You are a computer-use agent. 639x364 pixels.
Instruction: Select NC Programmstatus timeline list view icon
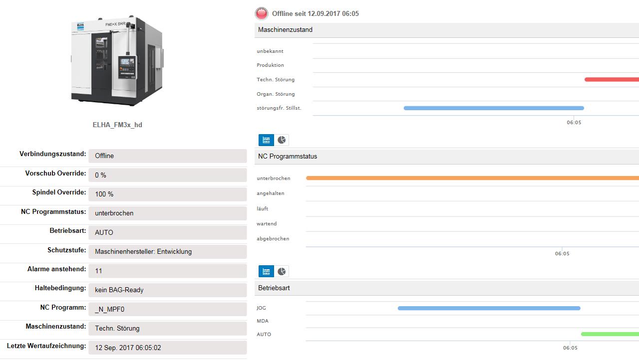267,271
